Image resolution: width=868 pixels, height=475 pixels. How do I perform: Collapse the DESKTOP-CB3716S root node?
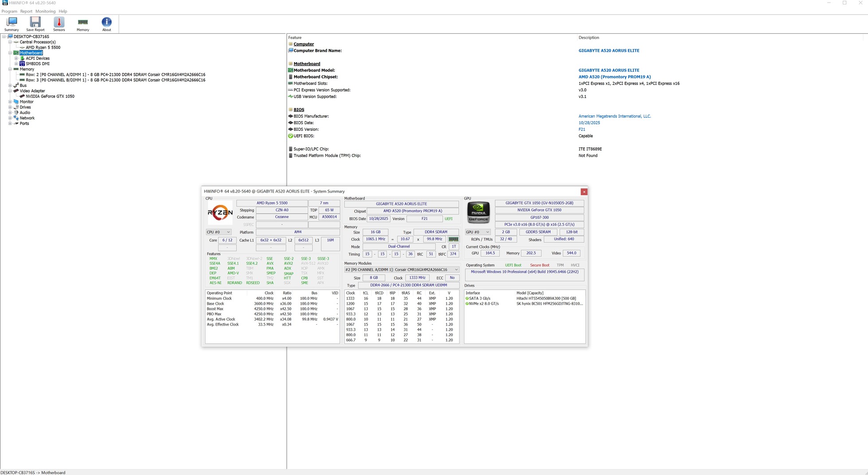point(4,37)
